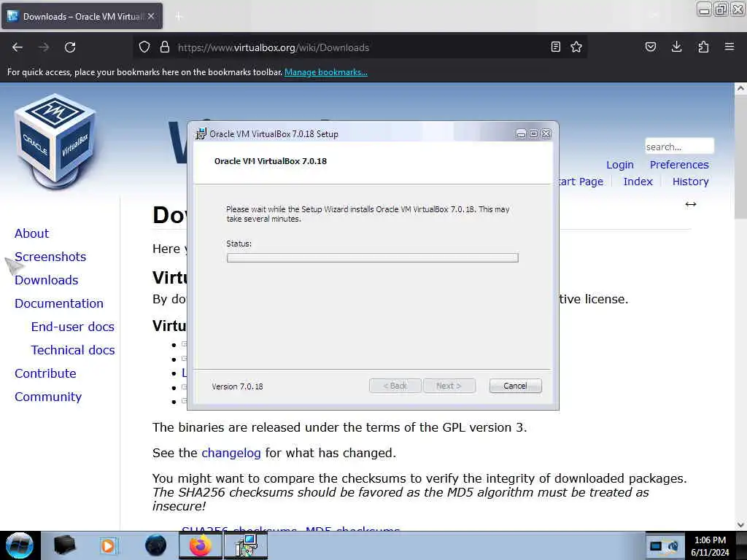Screen dimensions: 747x560
Task: Open the black box taskbar icon
Action: (x=64, y=545)
